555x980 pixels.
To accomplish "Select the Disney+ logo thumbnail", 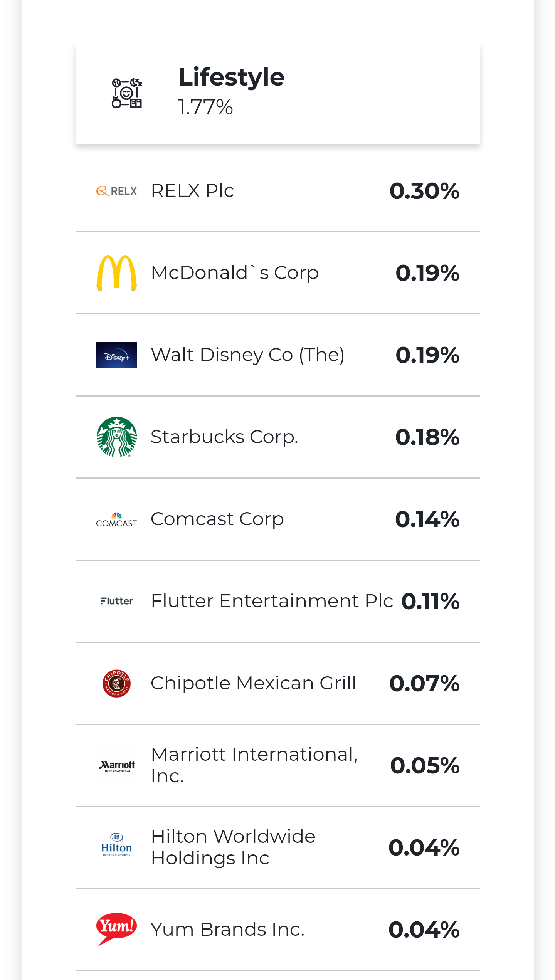I will pyautogui.click(x=116, y=355).
